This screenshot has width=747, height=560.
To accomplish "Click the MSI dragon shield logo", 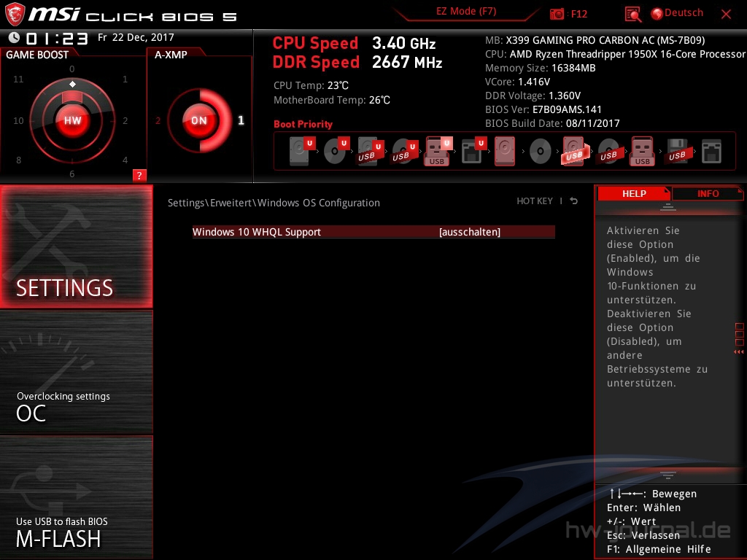I will tap(15, 14).
